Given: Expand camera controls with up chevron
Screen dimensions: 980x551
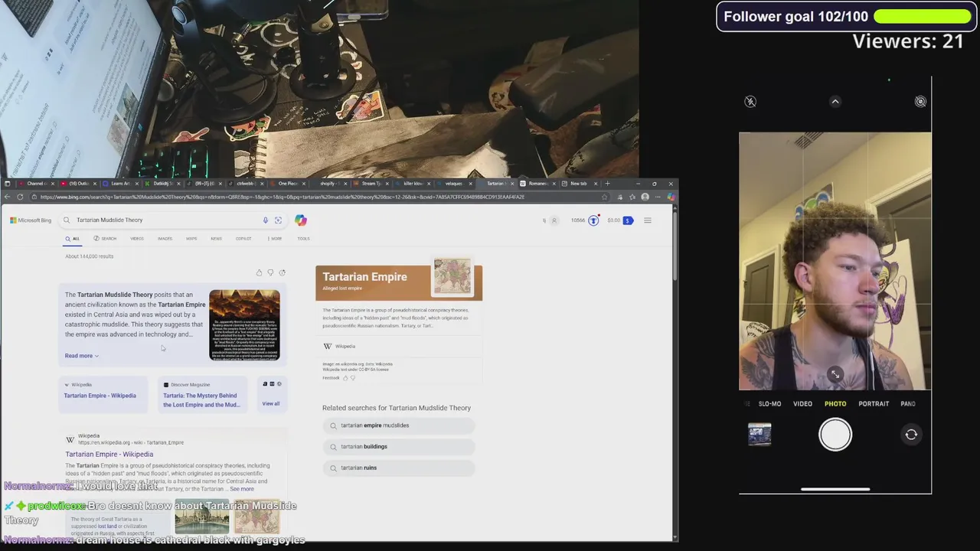Looking at the screenshot, I should tap(835, 102).
